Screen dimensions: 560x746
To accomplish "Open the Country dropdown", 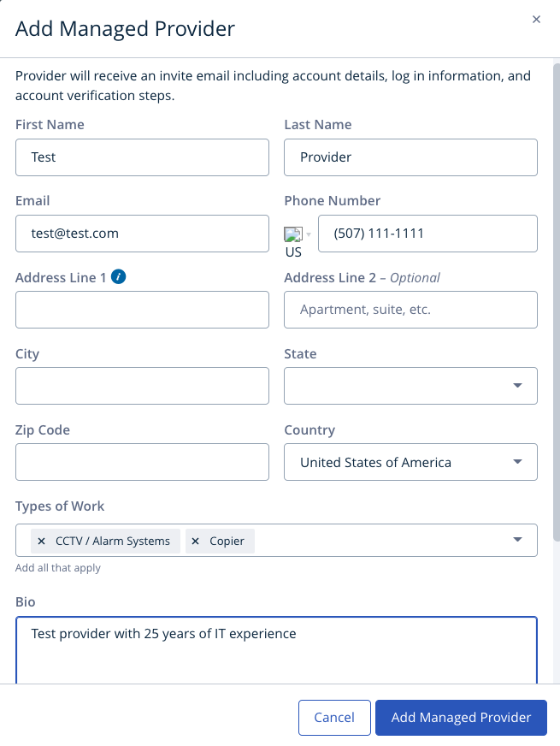I will pos(517,462).
